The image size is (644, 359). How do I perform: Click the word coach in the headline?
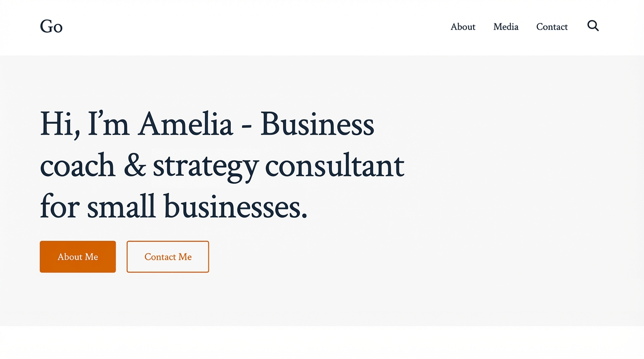pos(77,166)
